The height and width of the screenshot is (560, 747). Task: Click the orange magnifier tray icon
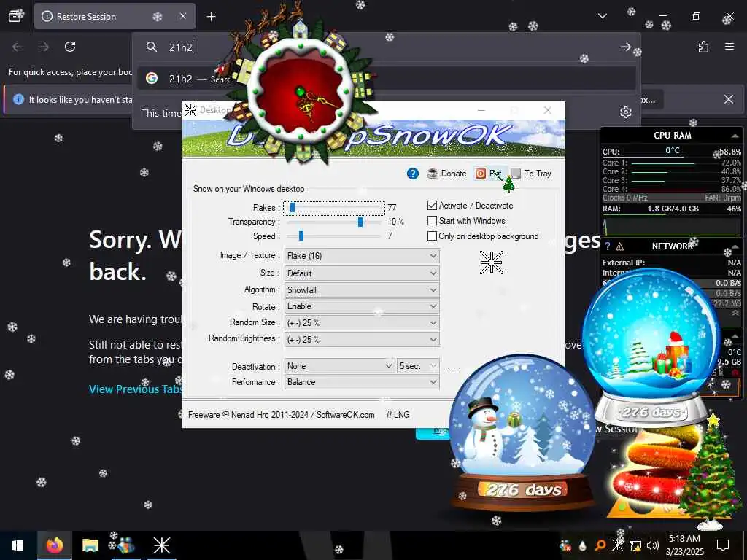(600, 545)
